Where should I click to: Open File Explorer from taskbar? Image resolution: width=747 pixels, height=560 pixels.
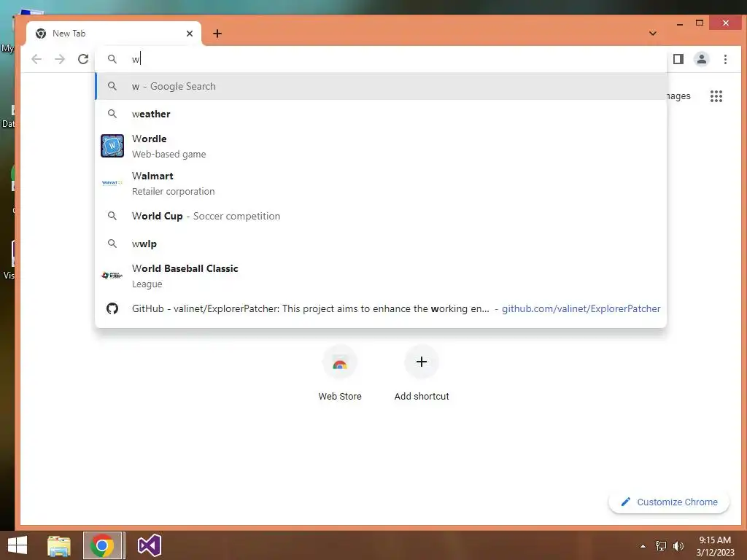(59, 545)
